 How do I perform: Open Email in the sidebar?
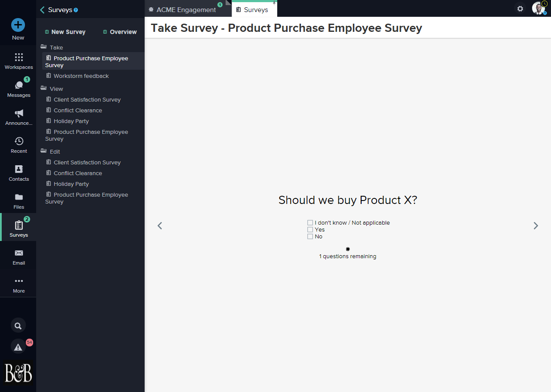pyautogui.click(x=19, y=256)
